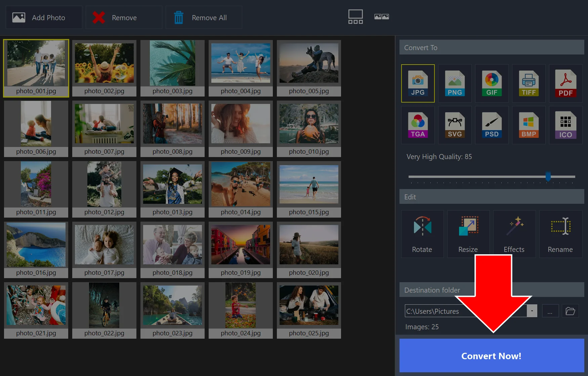Switch to side-by-side image view
This screenshot has width=588, height=376.
[382, 16]
